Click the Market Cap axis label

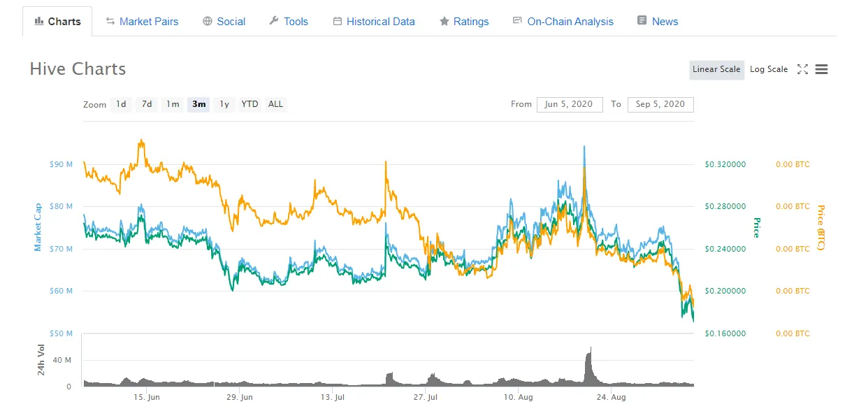[x=38, y=227]
